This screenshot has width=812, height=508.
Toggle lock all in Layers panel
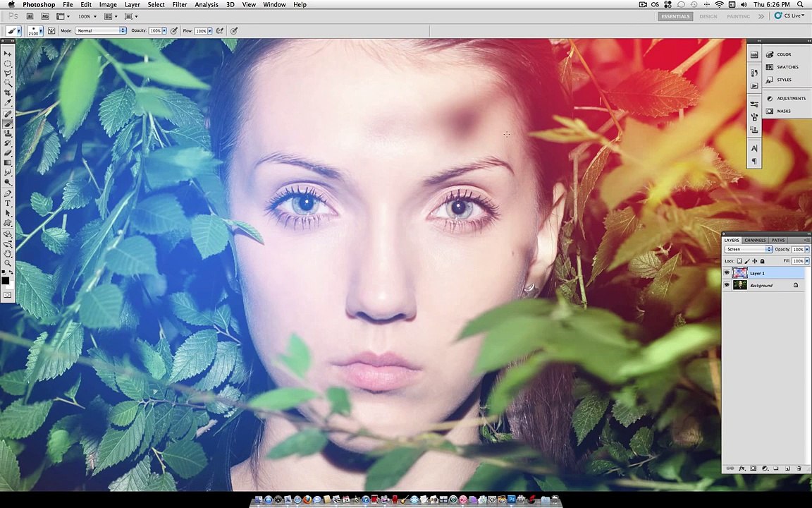click(762, 261)
